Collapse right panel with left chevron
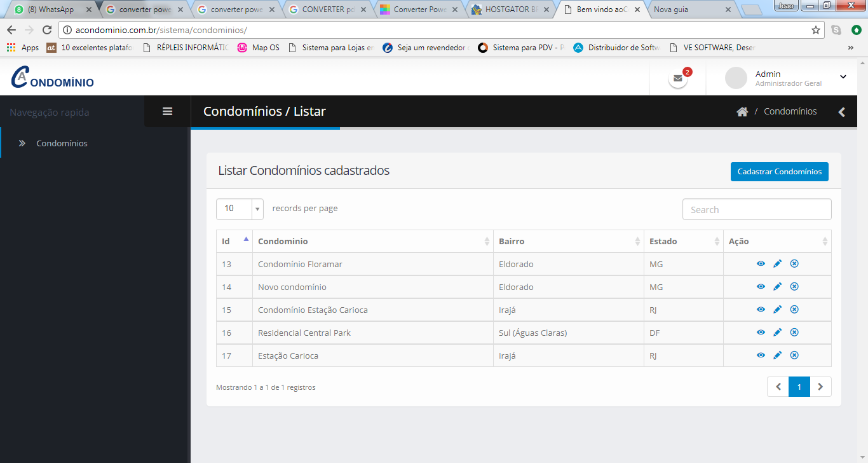Viewport: 868px width, 463px height. (x=842, y=112)
